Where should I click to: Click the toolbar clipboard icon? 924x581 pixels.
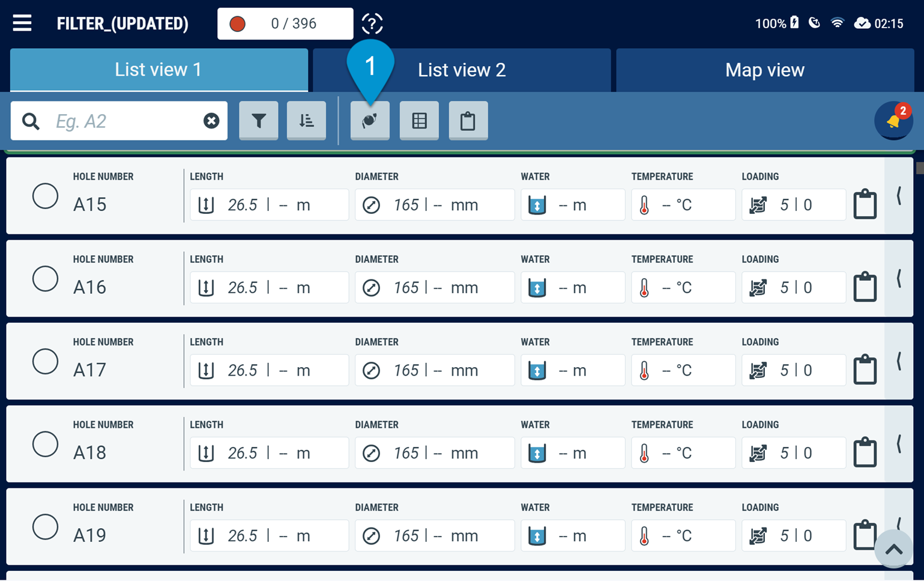tap(468, 121)
